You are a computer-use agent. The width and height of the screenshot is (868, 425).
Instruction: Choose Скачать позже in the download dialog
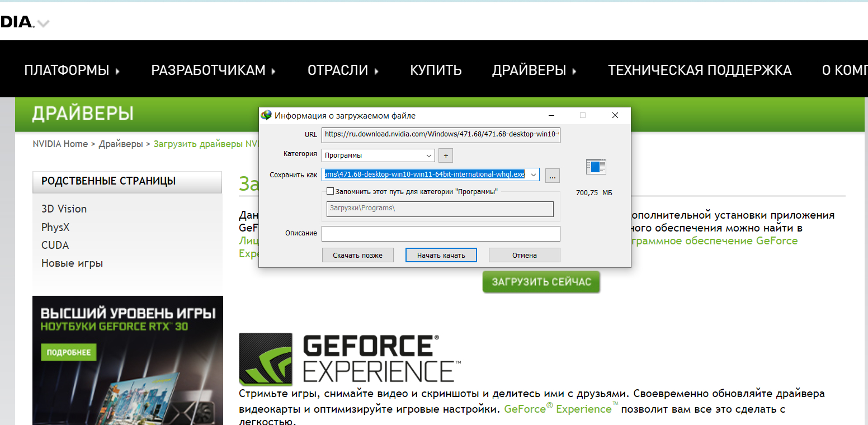coord(358,255)
